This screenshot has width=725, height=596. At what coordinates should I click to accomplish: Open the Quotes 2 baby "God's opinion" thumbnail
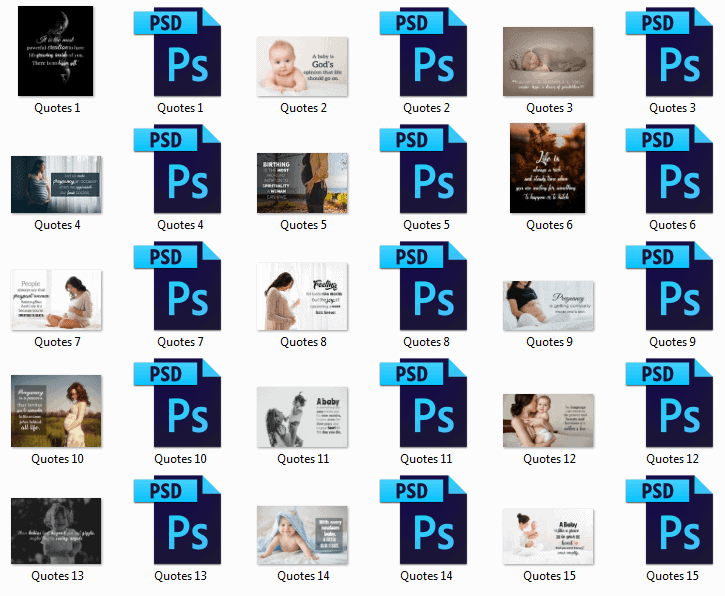tap(302, 66)
